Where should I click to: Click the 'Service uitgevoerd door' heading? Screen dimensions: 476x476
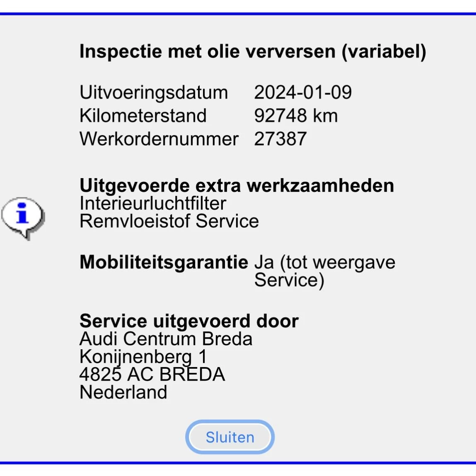189,321
